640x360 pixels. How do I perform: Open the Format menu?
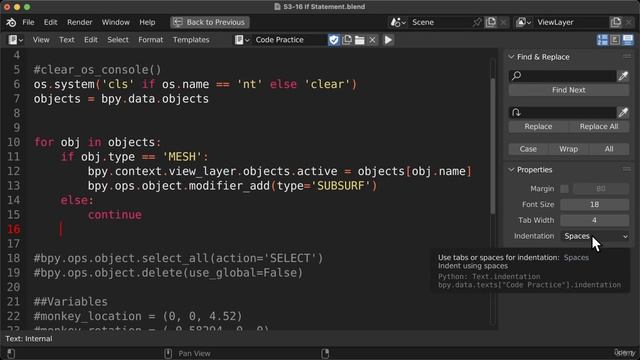coord(151,40)
